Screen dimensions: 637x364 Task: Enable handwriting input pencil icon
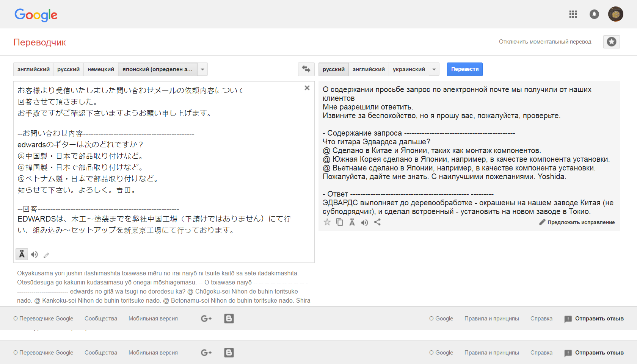46,255
